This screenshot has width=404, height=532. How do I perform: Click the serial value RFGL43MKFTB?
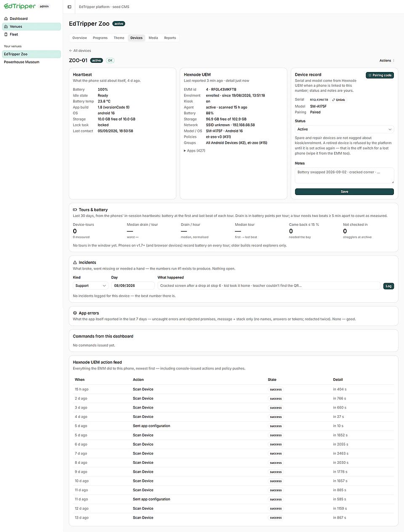[x=319, y=100]
